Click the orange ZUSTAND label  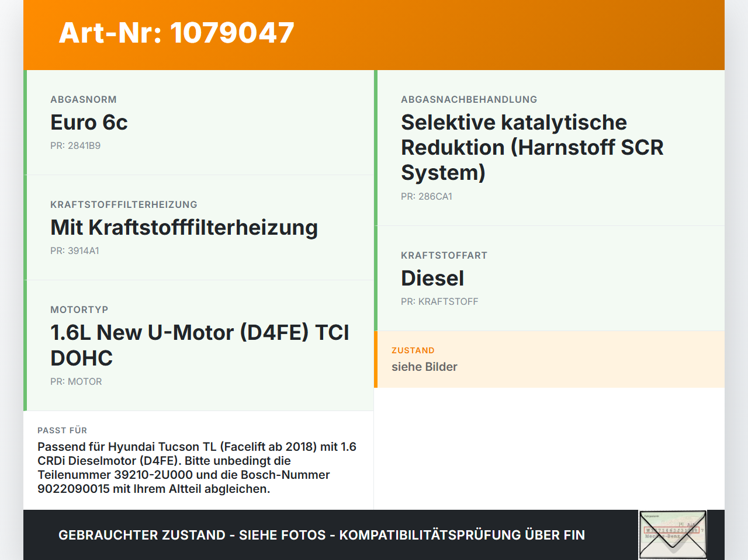pyautogui.click(x=413, y=350)
